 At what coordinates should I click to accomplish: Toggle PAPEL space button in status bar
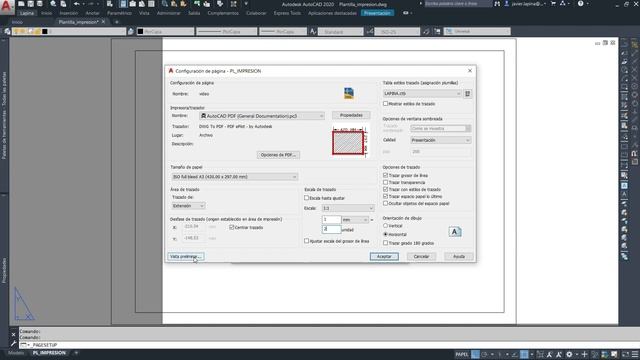pyautogui.click(x=462, y=354)
